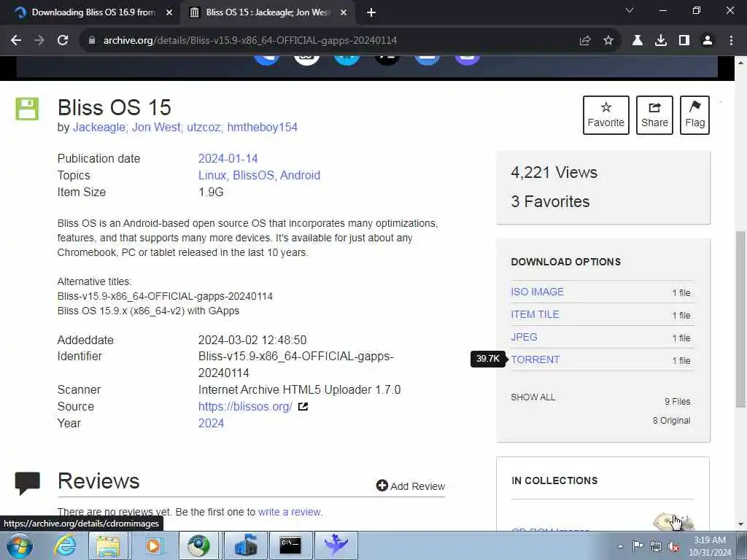This screenshot has width=747, height=560.
Task: Open the browser downloads icon
Action: [x=660, y=41]
